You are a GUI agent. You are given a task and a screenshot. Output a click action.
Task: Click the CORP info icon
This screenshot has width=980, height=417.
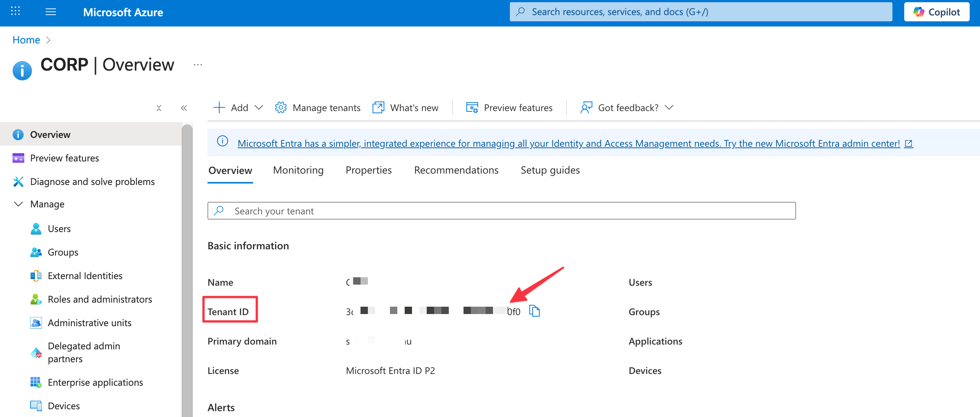22,70
